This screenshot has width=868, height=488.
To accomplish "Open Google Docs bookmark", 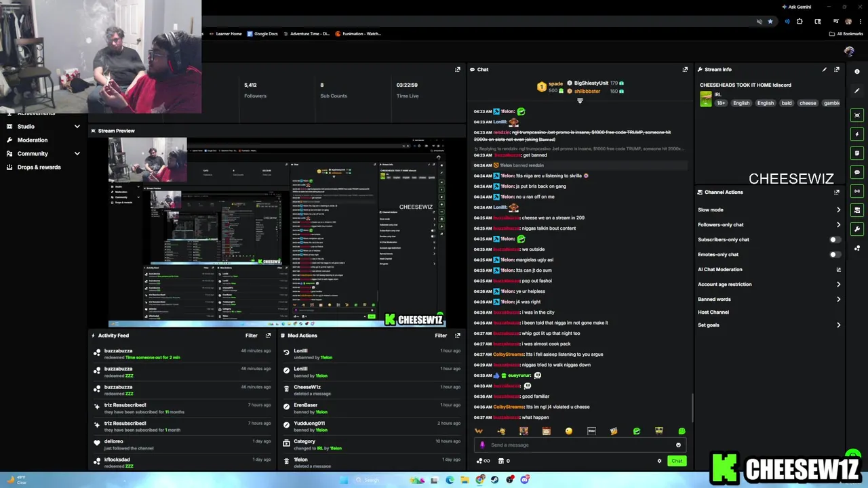I will (x=262, y=34).
